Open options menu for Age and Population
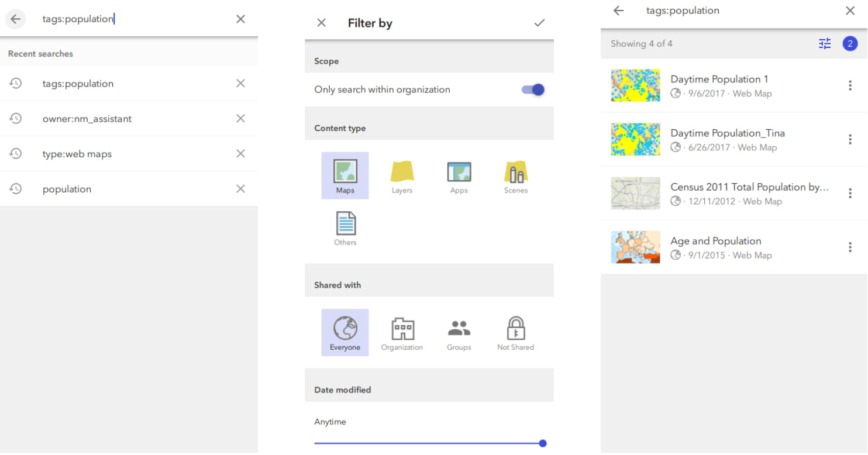Screen dimensions: 868x455 [x=850, y=247]
